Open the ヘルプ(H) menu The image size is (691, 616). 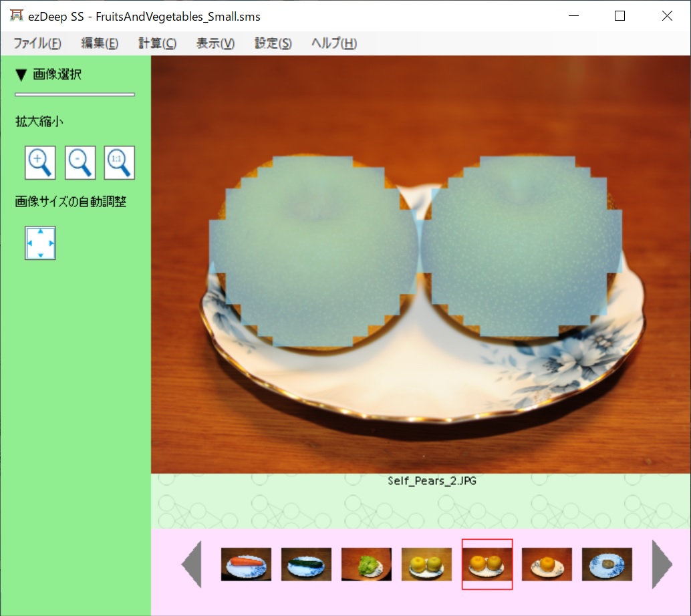pos(333,43)
